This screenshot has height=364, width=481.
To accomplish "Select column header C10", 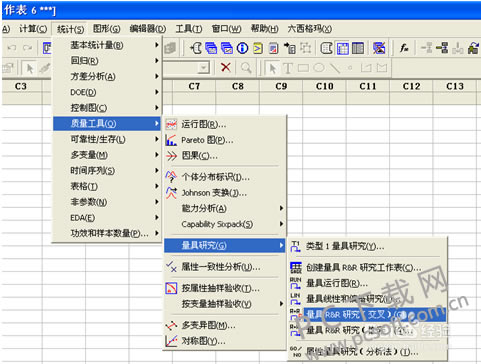I will (324, 86).
